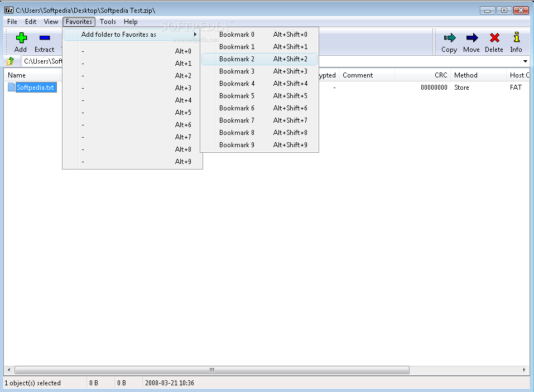534x392 pixels.
Task: Select empty favorite slot Alt+8
Action: [x=132, y=149]
